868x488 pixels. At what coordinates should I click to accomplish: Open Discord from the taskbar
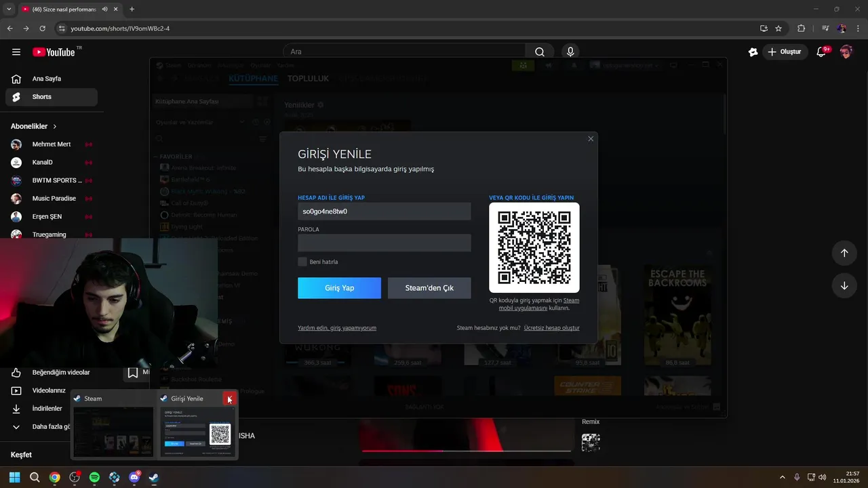[x=134, y=477]
